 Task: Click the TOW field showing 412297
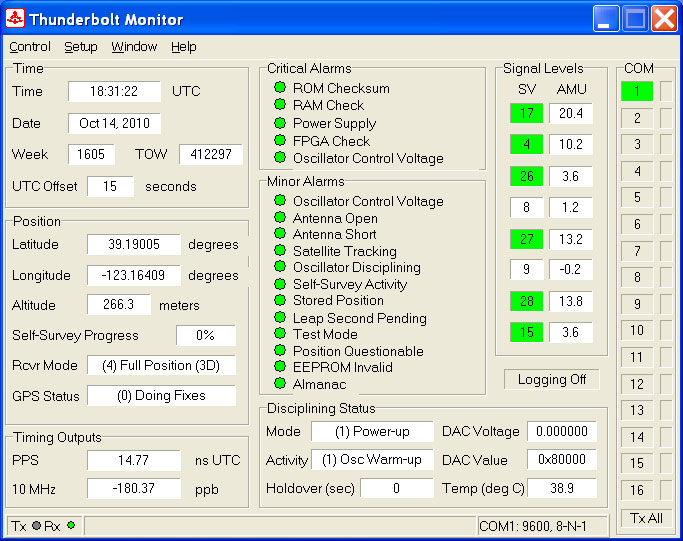click(x=211, y=154)
